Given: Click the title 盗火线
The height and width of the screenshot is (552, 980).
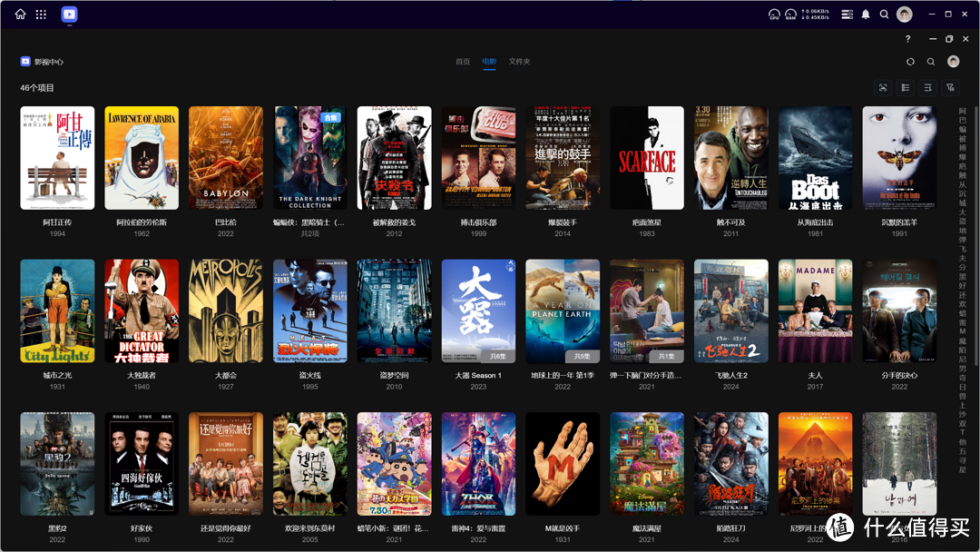Looking at the screenshot, I should point(310,375).
